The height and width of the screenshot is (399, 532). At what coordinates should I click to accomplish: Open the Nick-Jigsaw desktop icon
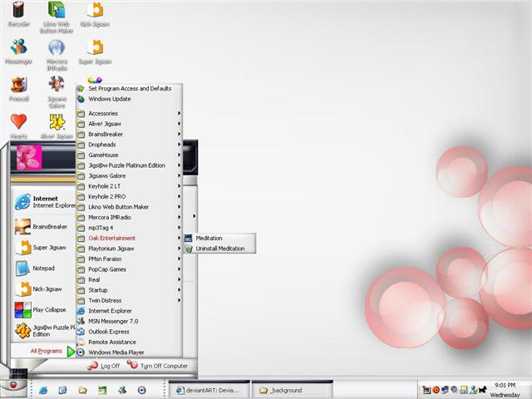coord(95,14)
